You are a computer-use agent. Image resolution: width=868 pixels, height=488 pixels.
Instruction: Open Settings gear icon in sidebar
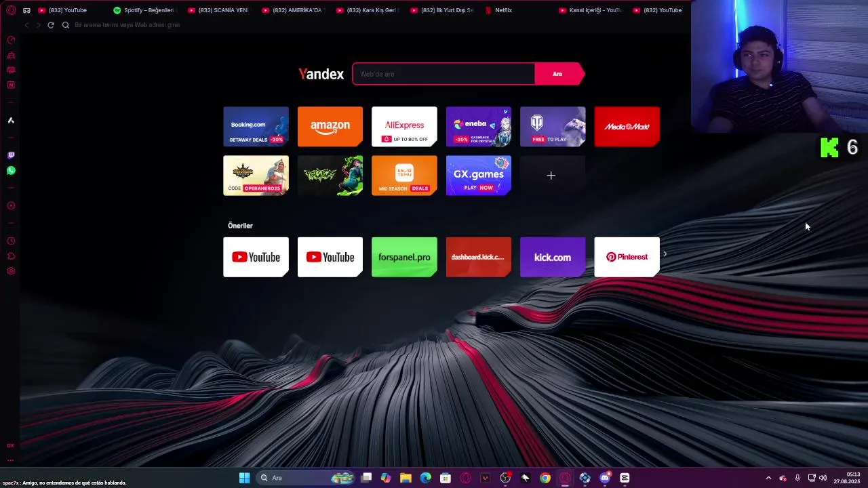(x=11, y=271)
